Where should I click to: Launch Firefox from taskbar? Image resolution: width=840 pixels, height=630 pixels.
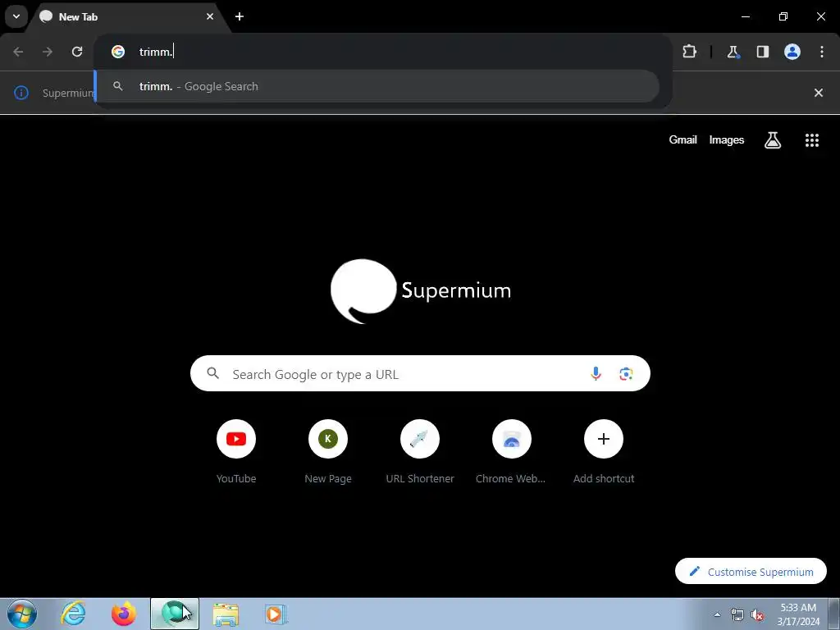click(x=124, y=614)
